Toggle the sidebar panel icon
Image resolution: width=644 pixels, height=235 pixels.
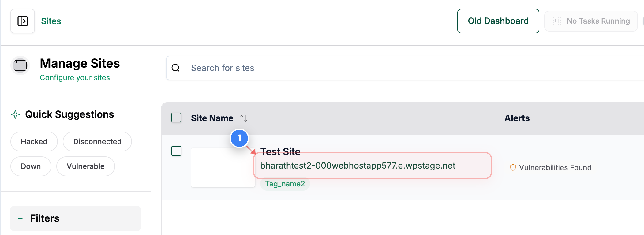[x=23, y=21]
